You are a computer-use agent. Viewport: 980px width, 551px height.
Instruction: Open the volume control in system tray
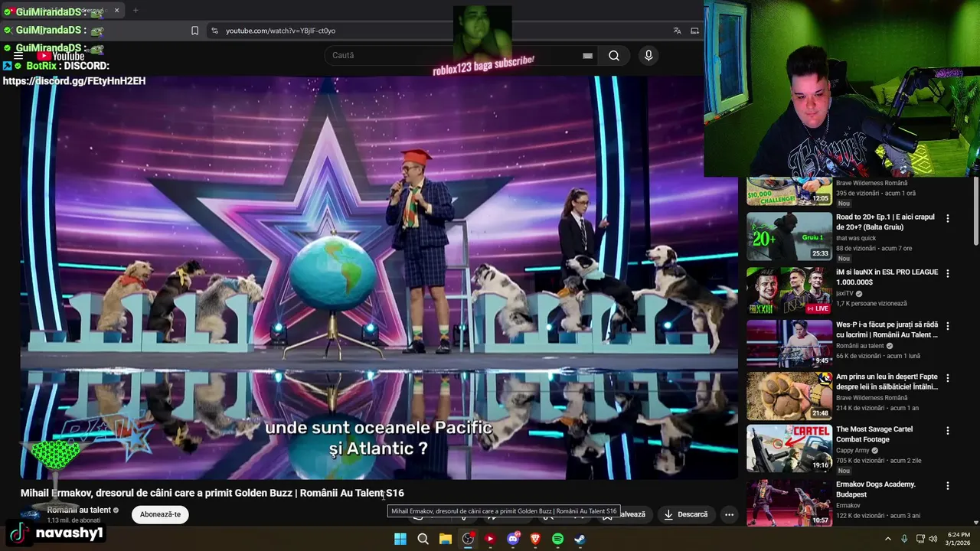pyautogui.click(x=933, y=539)
